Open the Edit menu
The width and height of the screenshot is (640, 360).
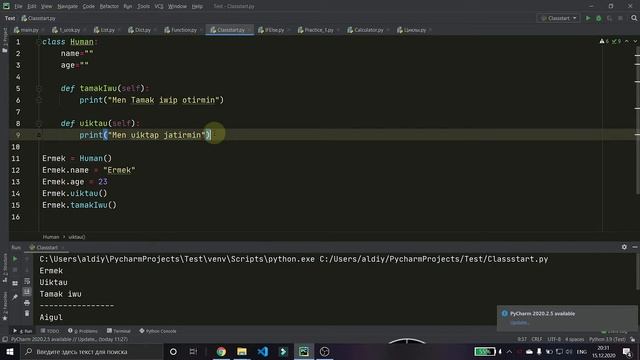coord(32,6)
